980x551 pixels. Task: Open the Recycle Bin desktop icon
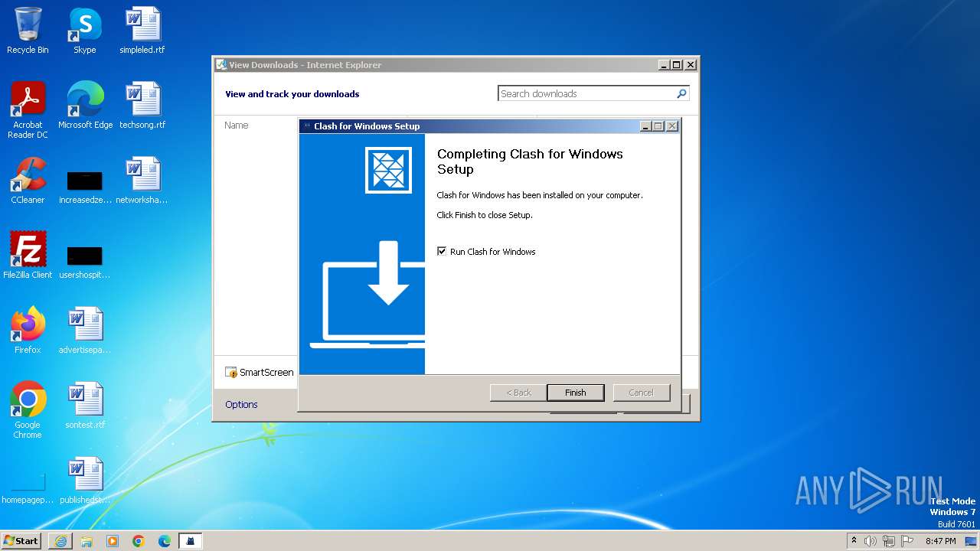28,31
